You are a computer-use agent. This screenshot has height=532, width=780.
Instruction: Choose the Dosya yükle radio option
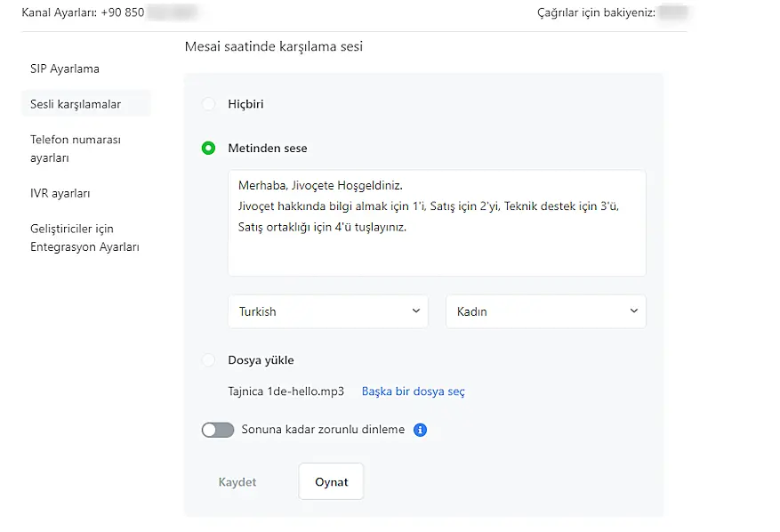(x=208, y=360)
